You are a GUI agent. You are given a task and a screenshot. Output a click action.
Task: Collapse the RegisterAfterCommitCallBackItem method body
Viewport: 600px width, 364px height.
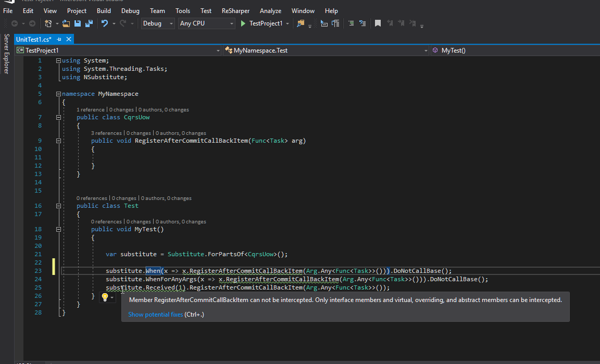(58, 141)
